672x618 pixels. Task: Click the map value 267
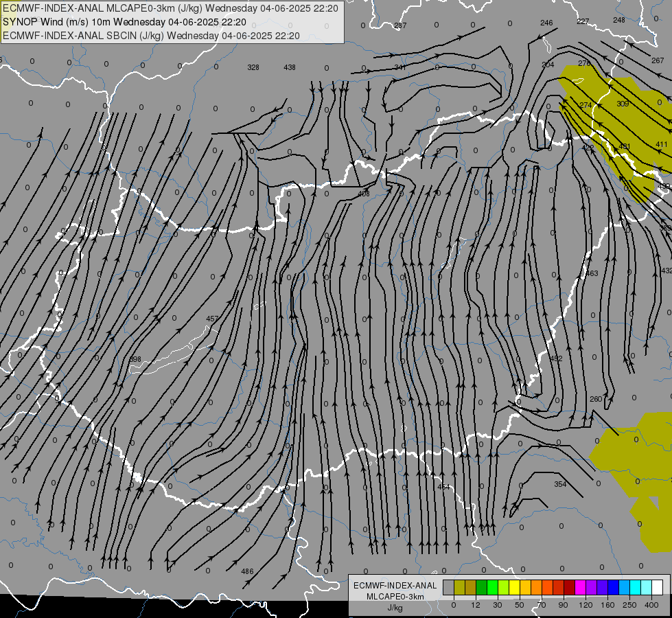658,61
